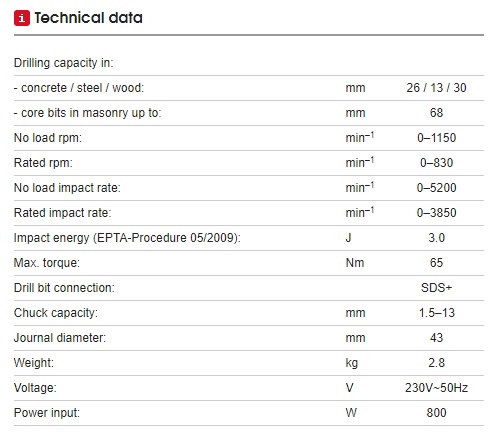491x434 pixels.
Task: Click the No load impact rate label
Action: pos(67,188)
